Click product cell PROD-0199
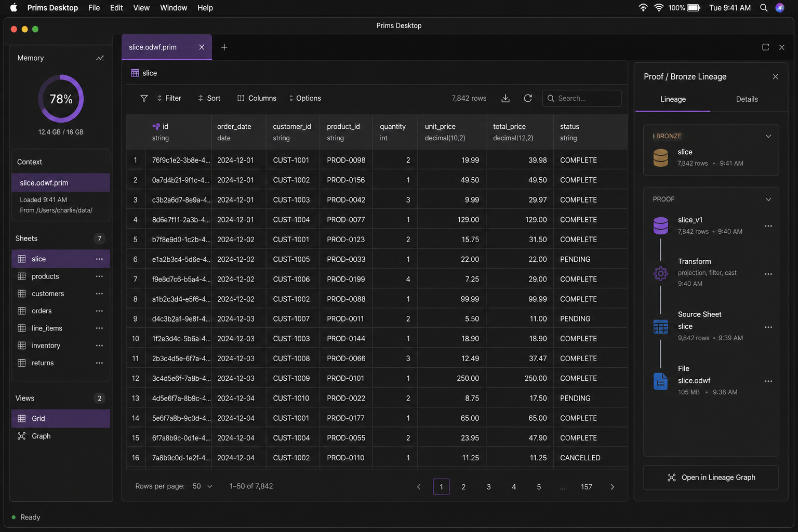The height and width of the screenshot is (532, 798). 346,279
